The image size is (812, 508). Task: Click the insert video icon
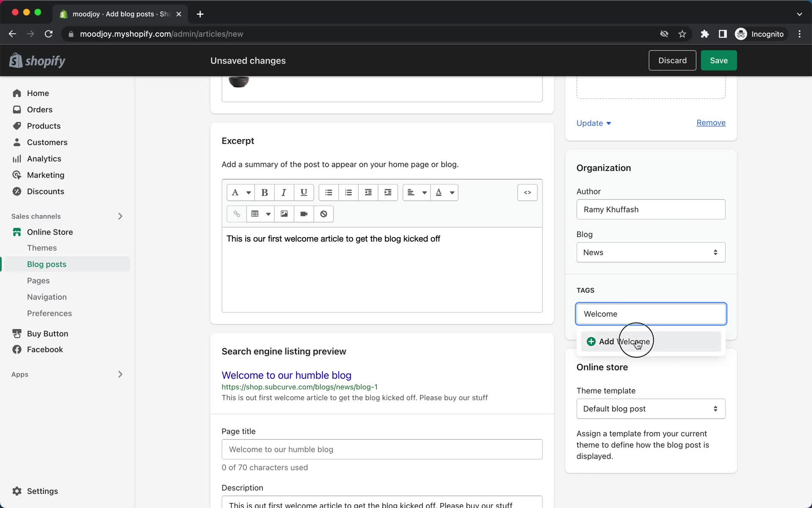[304, 214]
